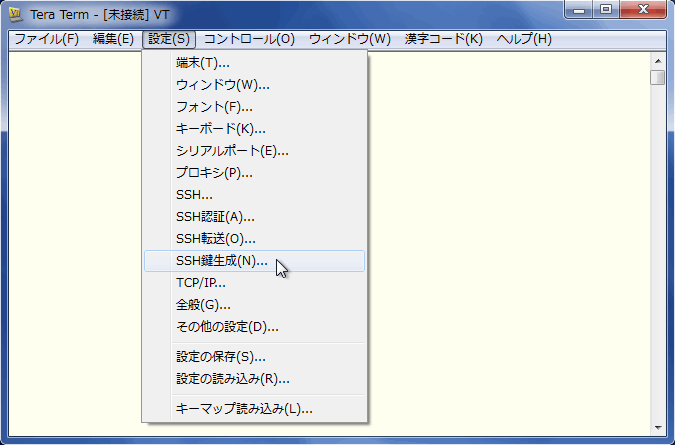Open the ヘルプ(H) menu
Viewport: 675px width, 445px height.
pos(524,39)
